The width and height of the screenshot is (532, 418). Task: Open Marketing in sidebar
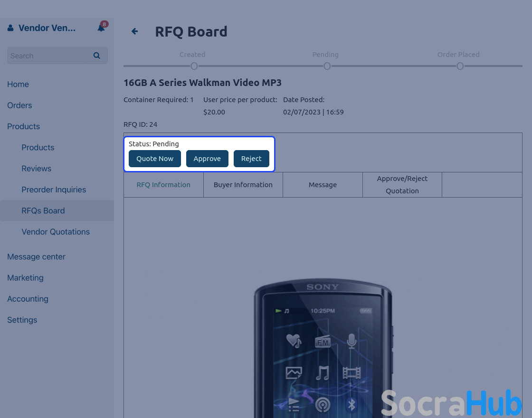coord(26,277)
